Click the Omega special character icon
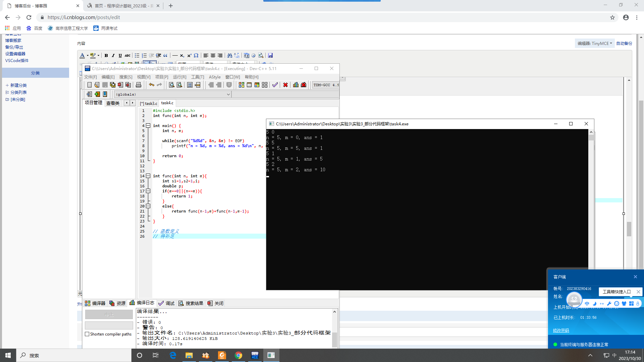 point(196,55)
